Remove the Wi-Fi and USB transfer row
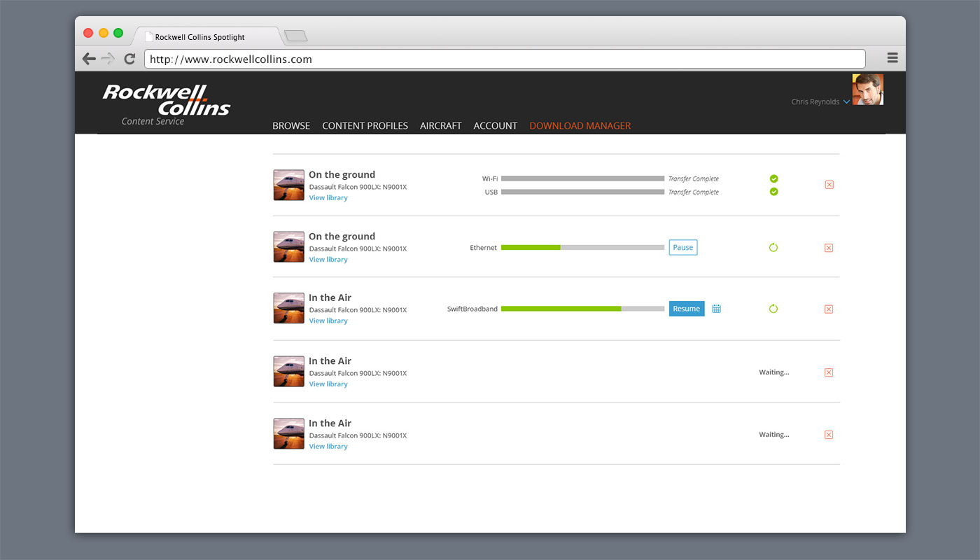 (x=829, y=185)
